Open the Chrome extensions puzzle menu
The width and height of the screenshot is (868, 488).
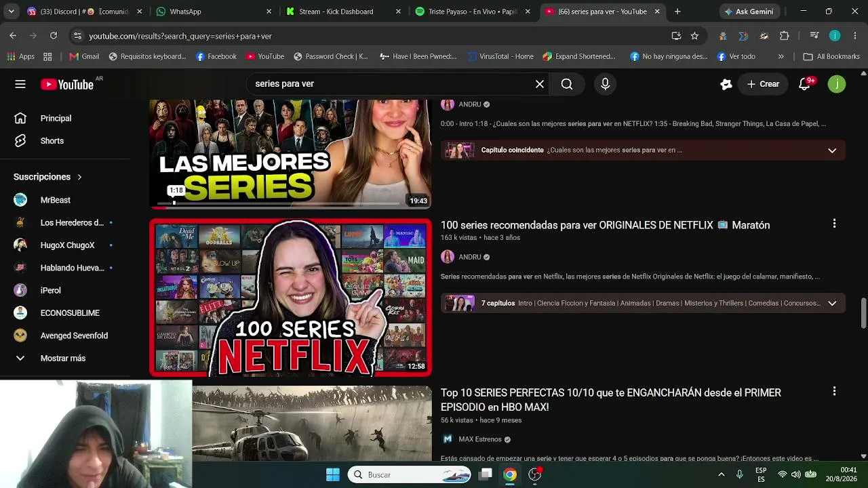pyautogui.click(x=785, y=36)
